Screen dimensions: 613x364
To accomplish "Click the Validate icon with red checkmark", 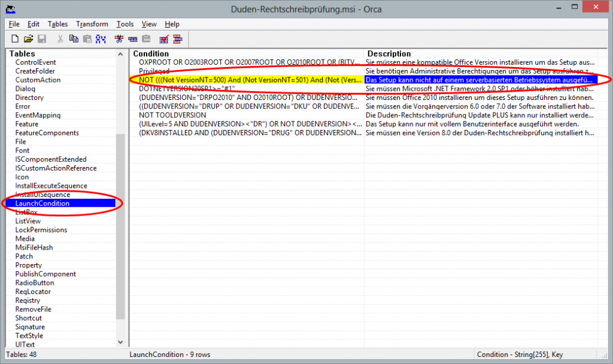I will pos(163,39).
